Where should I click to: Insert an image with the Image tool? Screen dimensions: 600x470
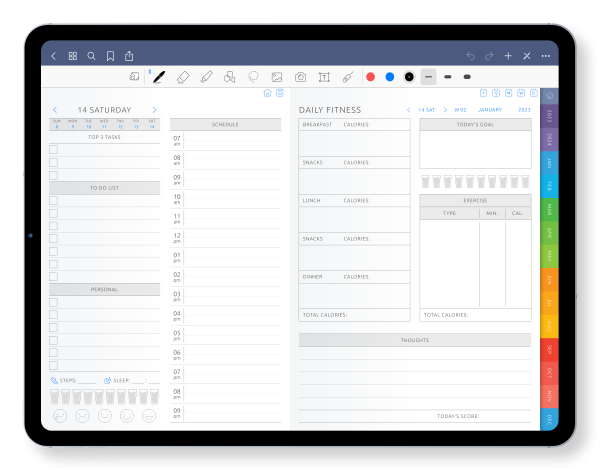[x=277, y=77]
